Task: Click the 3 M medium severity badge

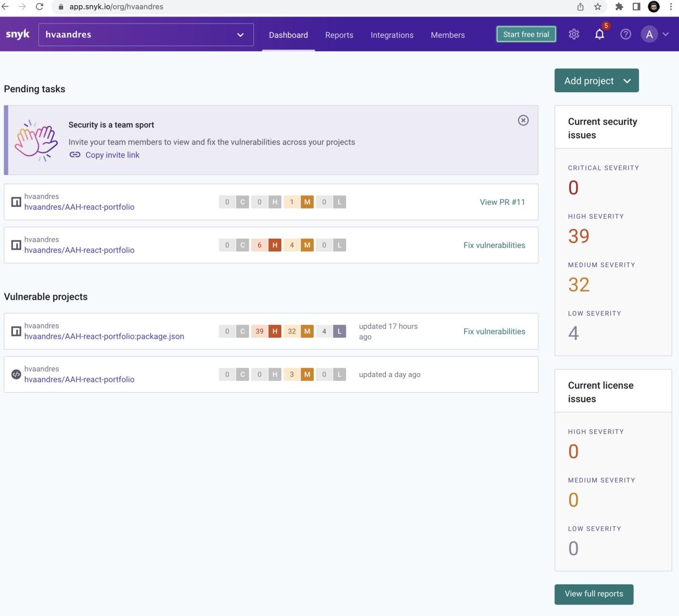Action: coord(299,374)
